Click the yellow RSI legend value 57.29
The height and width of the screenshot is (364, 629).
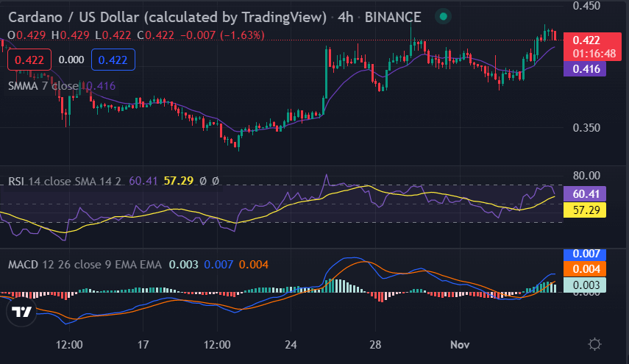pos(179,181)
